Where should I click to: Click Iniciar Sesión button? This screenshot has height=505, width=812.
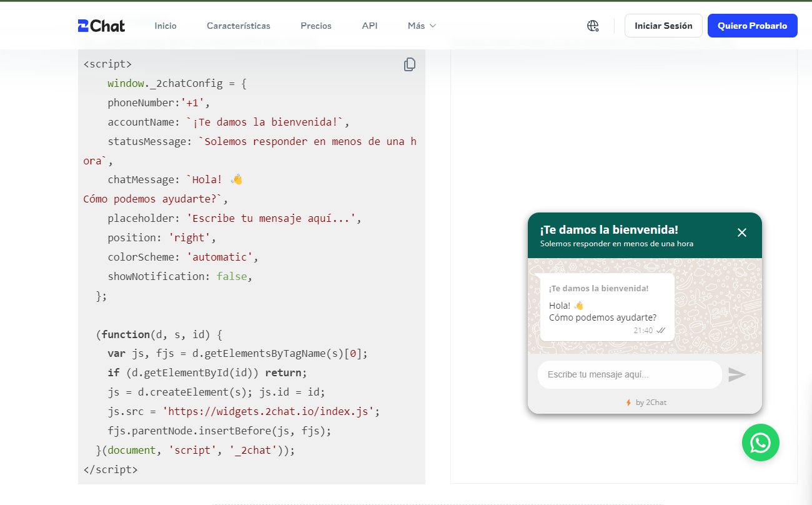coord(663,26)
